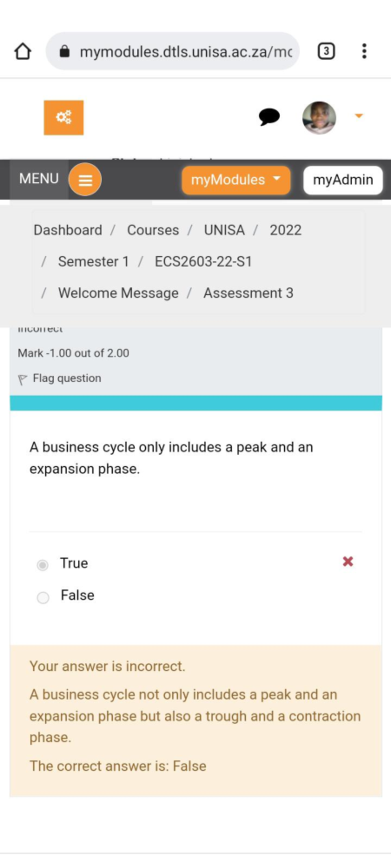Image resolution: width=391 pixels, height=868 pixels.
Task: Click the orange gears settings icon
Action: (64, 117)
